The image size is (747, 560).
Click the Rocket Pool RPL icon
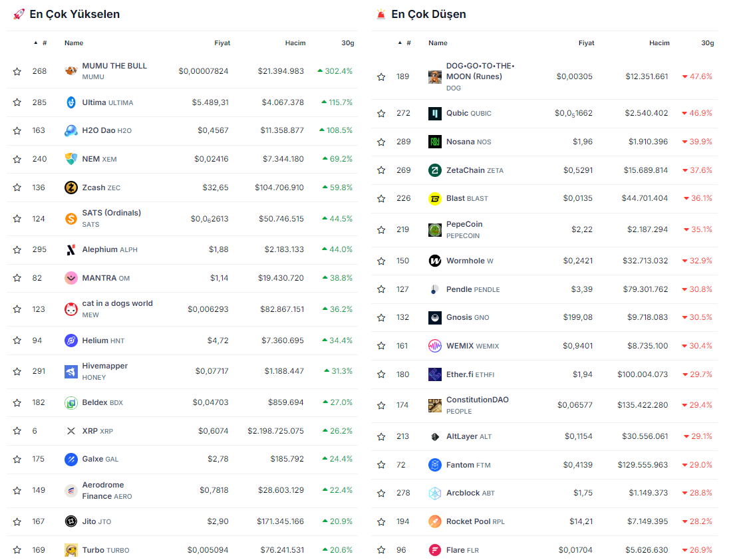(x=435, y=521)
